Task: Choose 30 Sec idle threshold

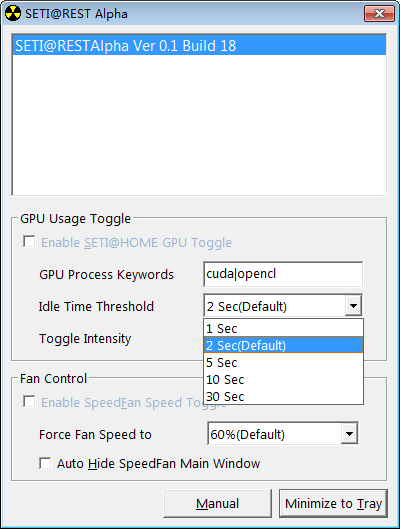Action: (x=283, y=396)
